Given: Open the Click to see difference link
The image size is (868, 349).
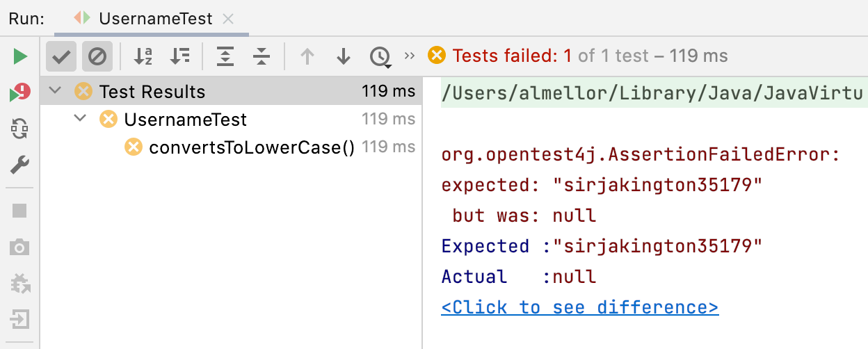Looking at the screenshot, I should 580,307.
